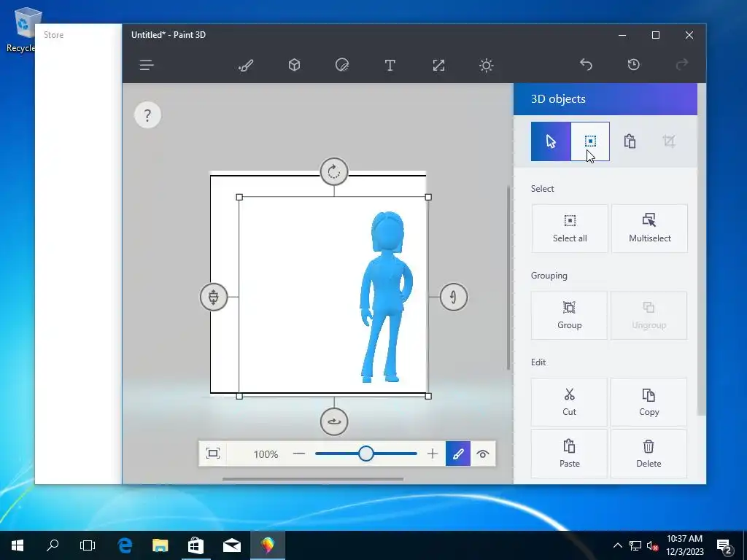Open the Store taskbar icon
747x560 pixels.
tap(196, 545)
